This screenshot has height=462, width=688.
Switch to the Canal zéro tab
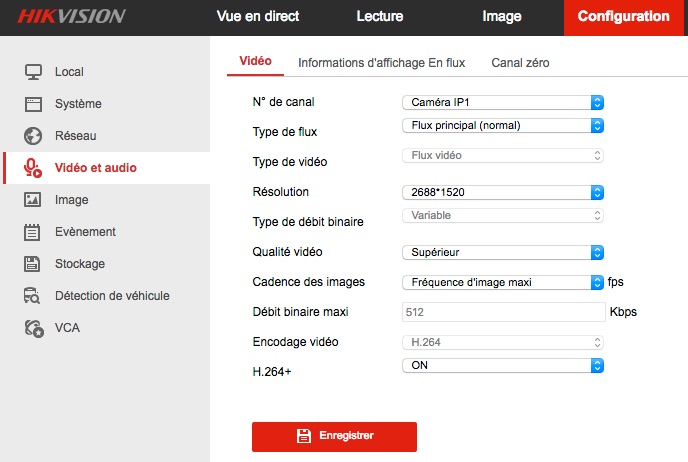point(520,62)
